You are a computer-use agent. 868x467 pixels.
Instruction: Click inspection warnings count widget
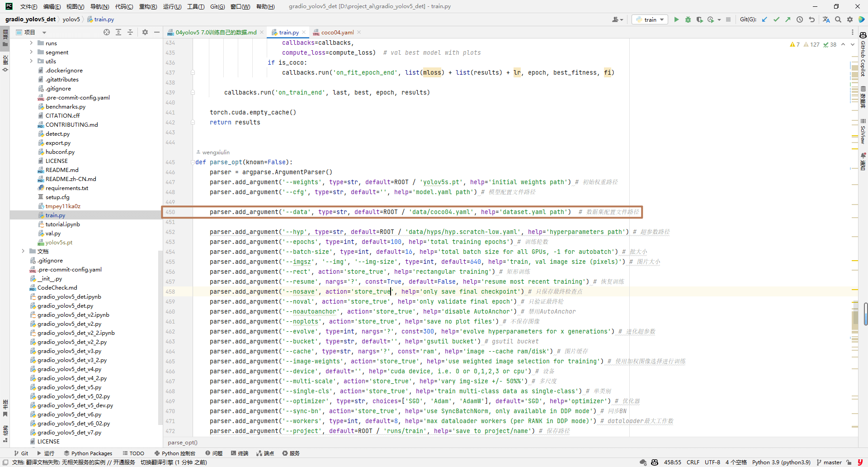[x=813, y=44]
